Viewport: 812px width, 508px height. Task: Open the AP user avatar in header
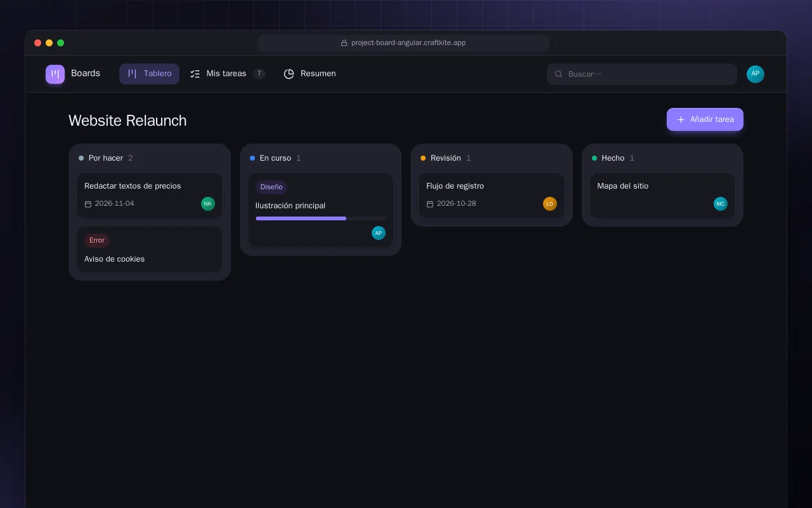756,74
